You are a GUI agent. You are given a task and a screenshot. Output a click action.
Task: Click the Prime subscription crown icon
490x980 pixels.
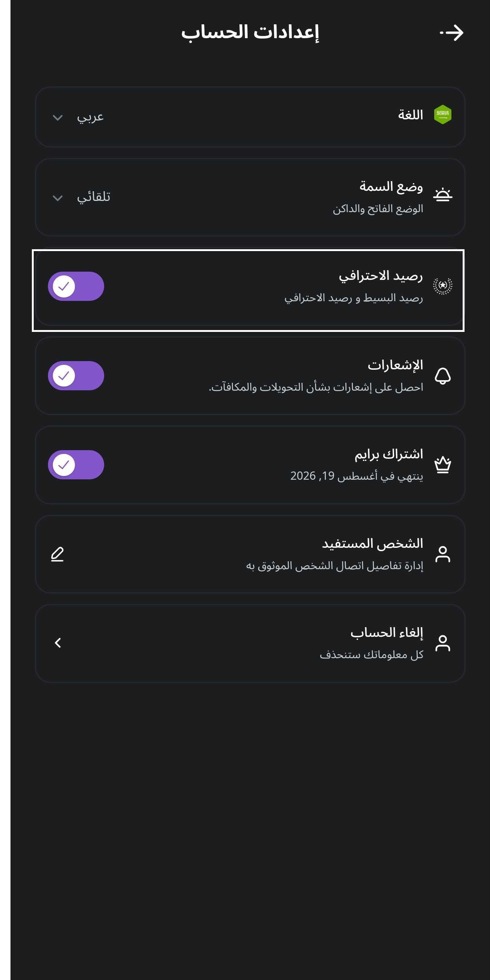442,464
